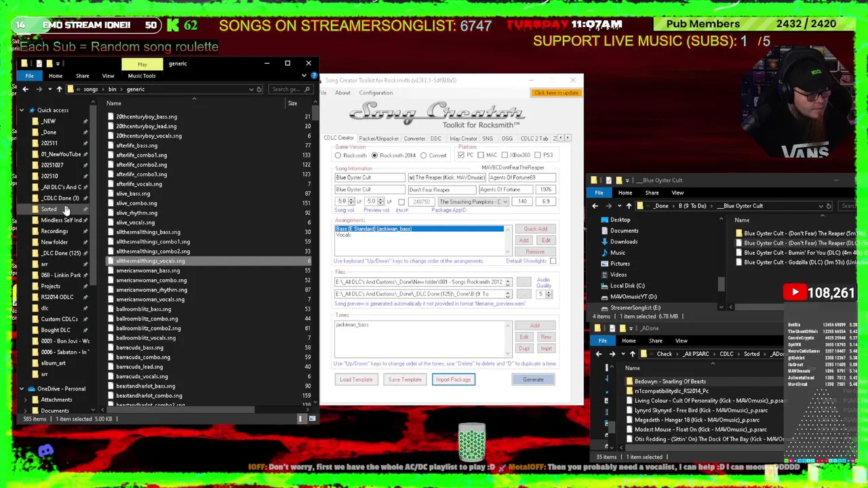
Task: Enable the Default Showlights checkbox
Action: (553, 261)
